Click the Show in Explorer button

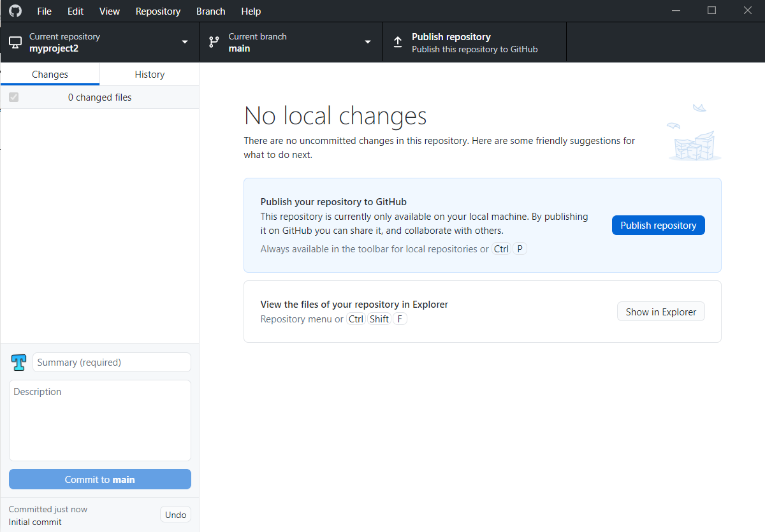(x=660, y=312)
